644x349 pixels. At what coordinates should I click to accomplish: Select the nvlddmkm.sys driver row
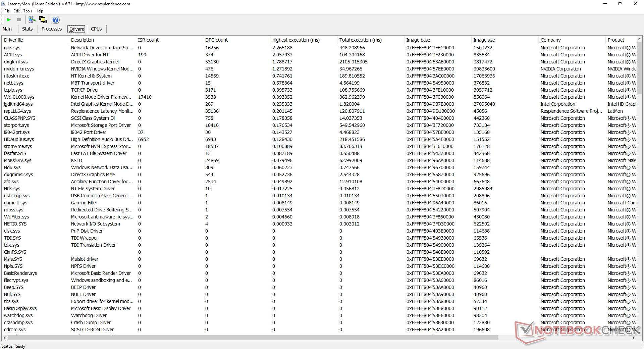coord(319,69)
